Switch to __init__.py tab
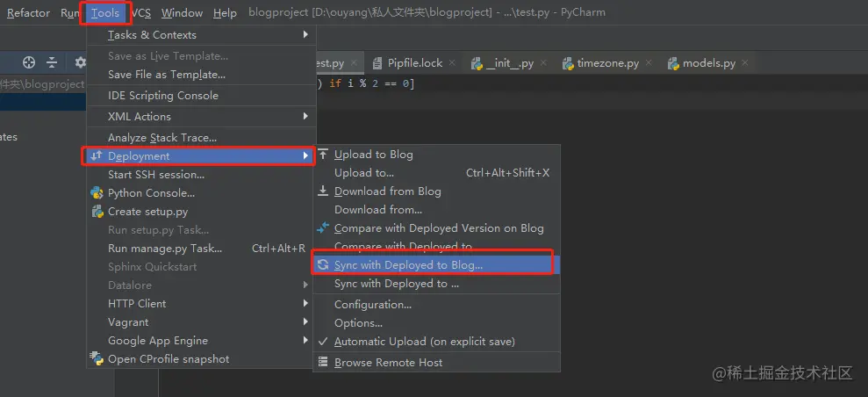The image size is (868, 397). pyautogui.click(x=509, y=63)
